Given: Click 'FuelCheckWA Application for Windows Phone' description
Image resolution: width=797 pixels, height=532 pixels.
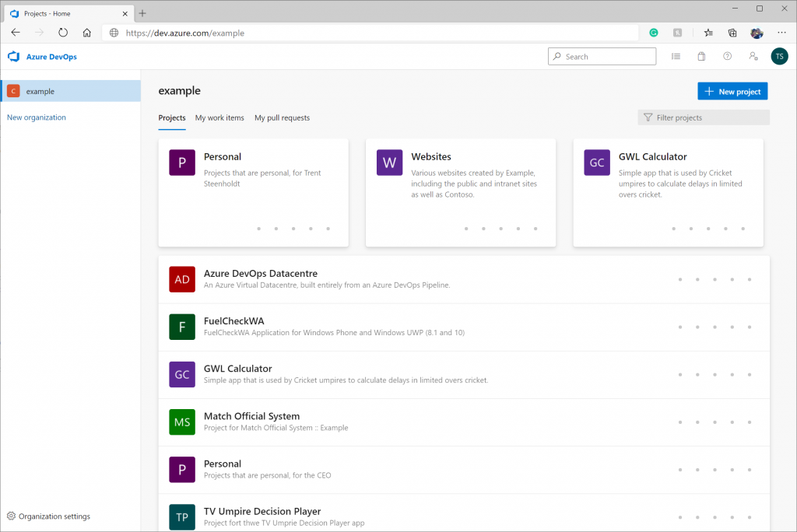Looking at the screenshot, I should coord(334,333).
